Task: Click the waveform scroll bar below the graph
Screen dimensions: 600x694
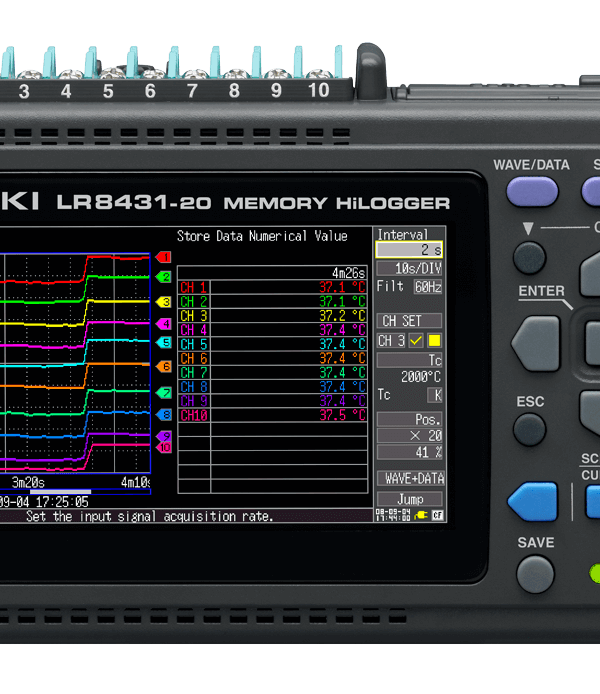Action: (x=75, y=492)
